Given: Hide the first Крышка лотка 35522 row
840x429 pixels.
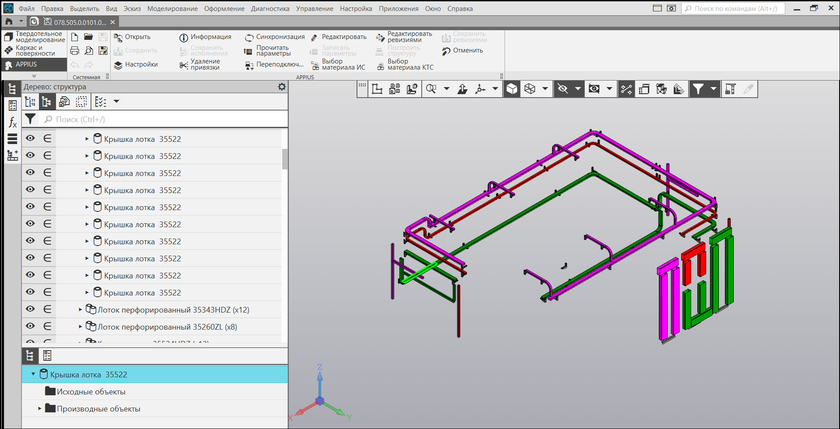Looking at the screenshot, I should [30, 140].
